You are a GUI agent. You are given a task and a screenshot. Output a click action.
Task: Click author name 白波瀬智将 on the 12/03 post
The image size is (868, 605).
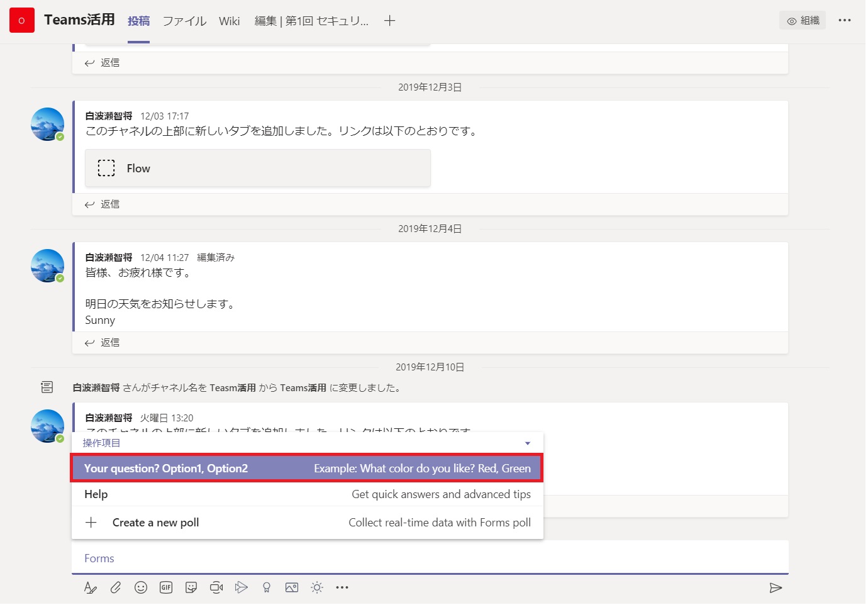click(109, 116)
